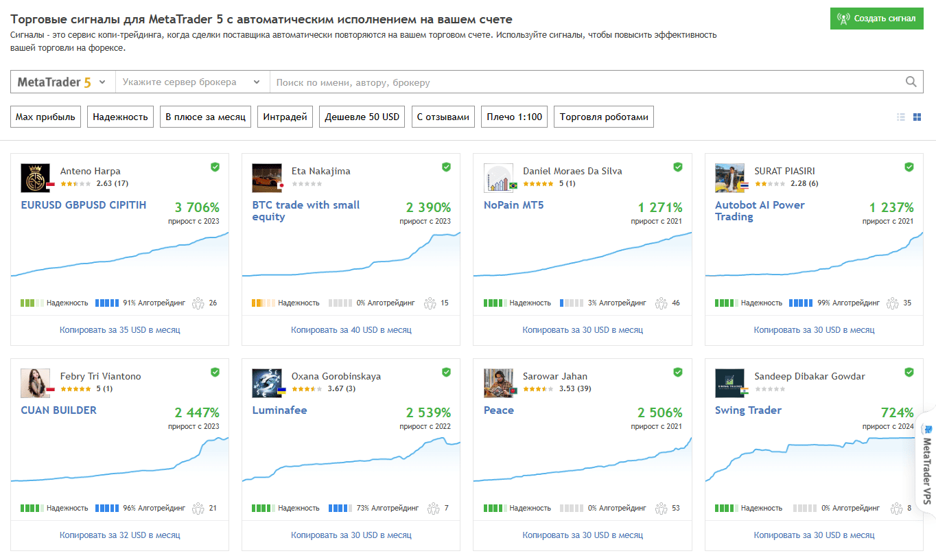The image size is (936, 560).
Task: Select the 'Мах прибыль' filter tab
Action: pos(45,117)
